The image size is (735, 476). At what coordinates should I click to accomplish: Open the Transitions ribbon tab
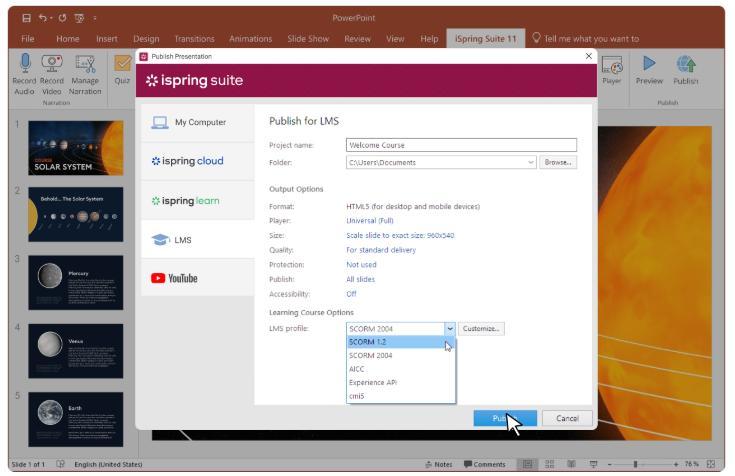tap(195, 39)
